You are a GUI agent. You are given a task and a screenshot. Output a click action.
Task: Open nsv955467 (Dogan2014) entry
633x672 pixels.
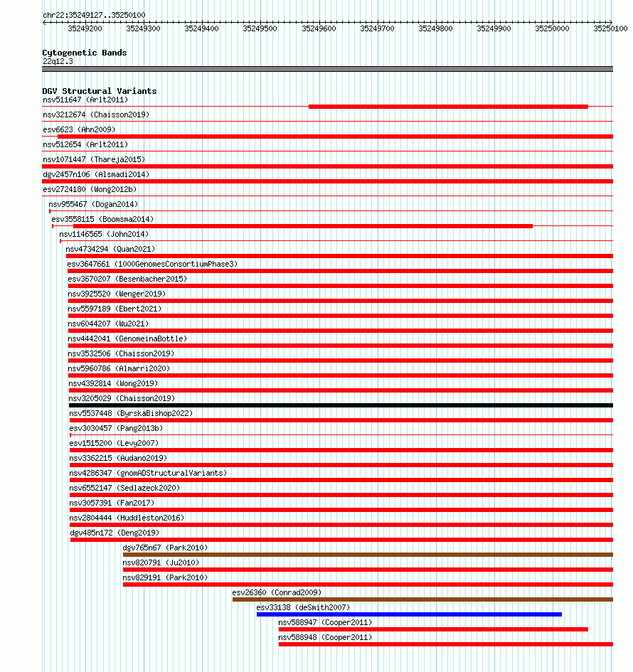pos(93,204)
